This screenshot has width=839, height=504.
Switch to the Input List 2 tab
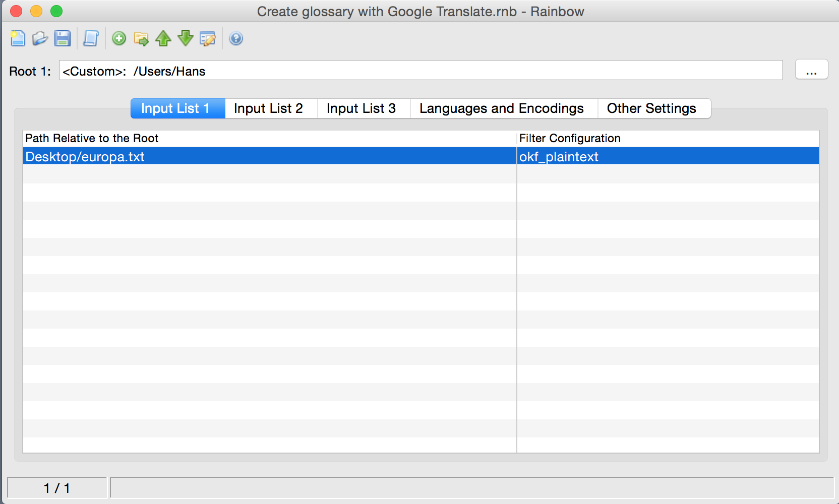point(268,108)
